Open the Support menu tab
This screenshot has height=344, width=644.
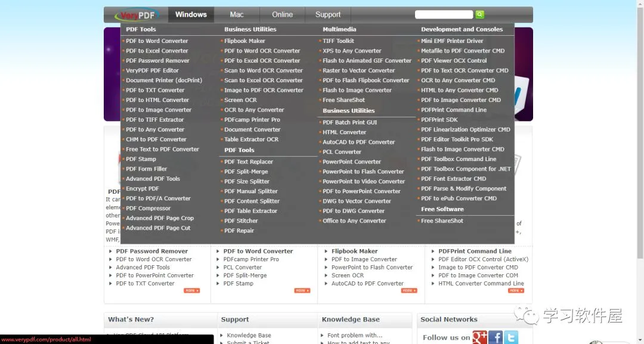pos(328,14)
